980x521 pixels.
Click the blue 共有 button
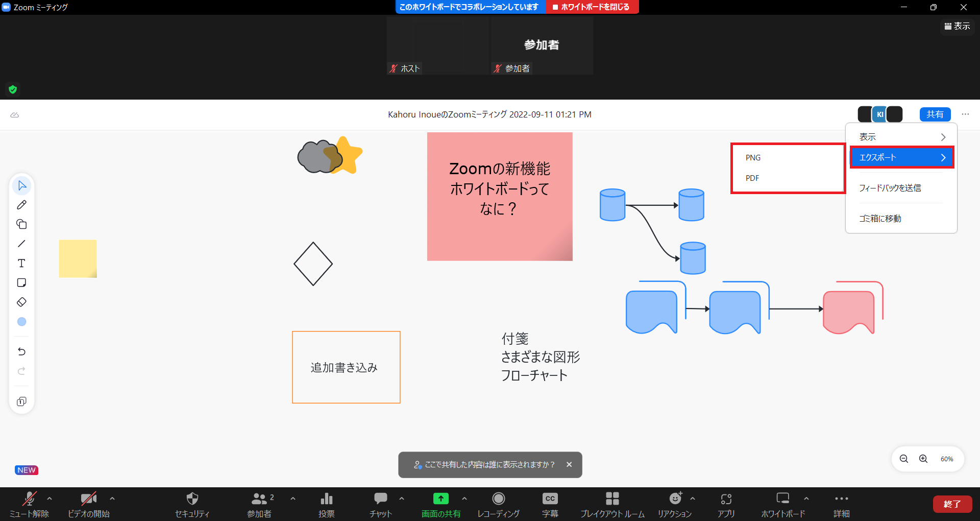935,114
